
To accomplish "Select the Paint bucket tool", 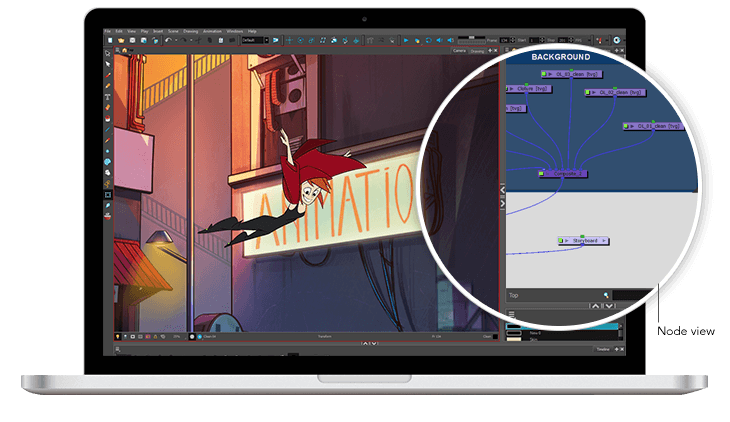I will [108, 118].
